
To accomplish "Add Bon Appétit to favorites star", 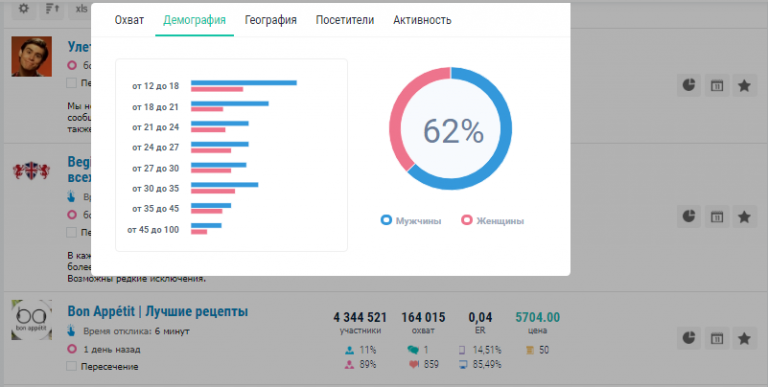I will click(x=744, y=338).
